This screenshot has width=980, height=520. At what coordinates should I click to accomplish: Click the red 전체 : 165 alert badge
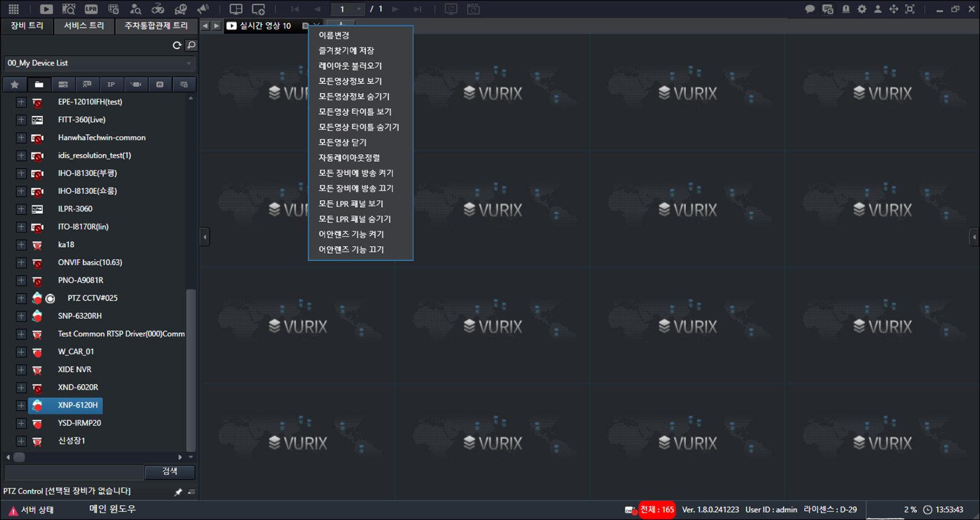point(657,510)
